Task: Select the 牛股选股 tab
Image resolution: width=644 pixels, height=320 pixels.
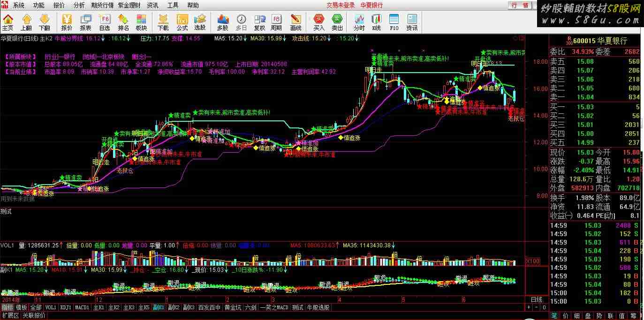Action: (x=318, y=308)
